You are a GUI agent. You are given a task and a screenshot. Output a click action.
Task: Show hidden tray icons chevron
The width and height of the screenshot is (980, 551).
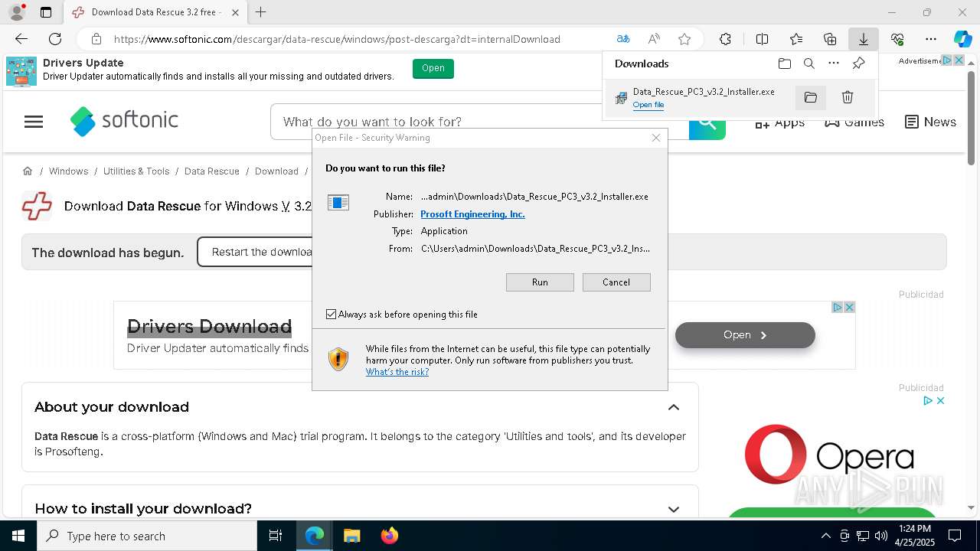[825, 536]
